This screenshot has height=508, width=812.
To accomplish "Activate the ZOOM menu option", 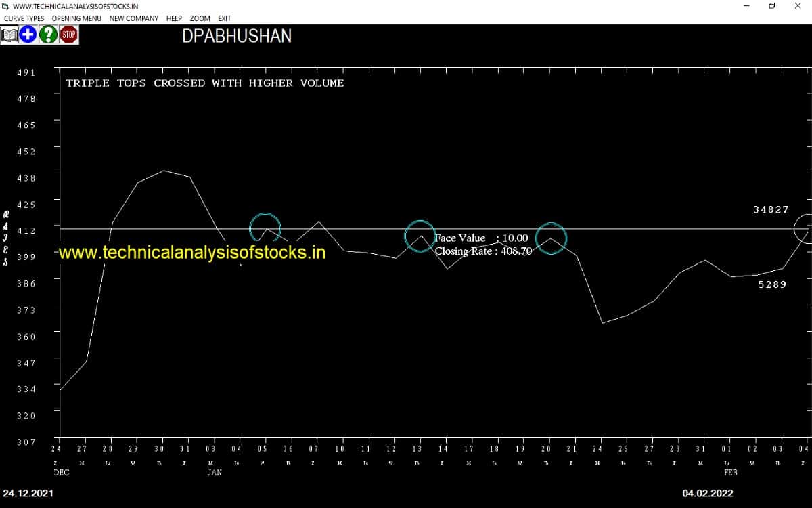I will point(200,18).
